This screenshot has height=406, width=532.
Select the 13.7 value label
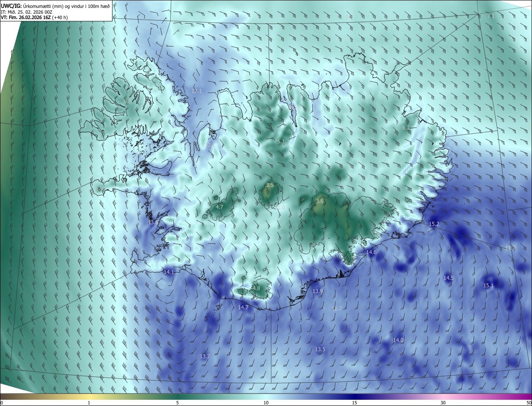205,356
